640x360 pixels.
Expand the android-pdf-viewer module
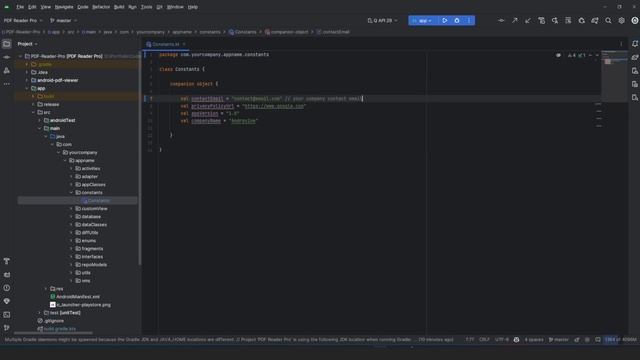point(27,80)
